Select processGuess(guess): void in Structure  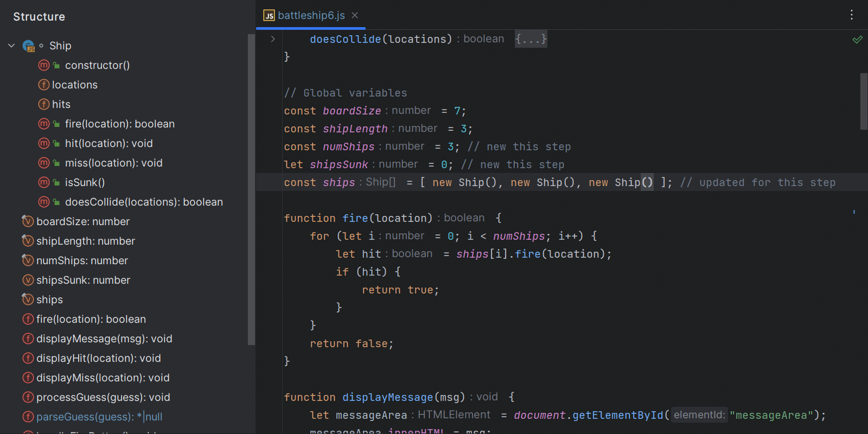(103, 397)
